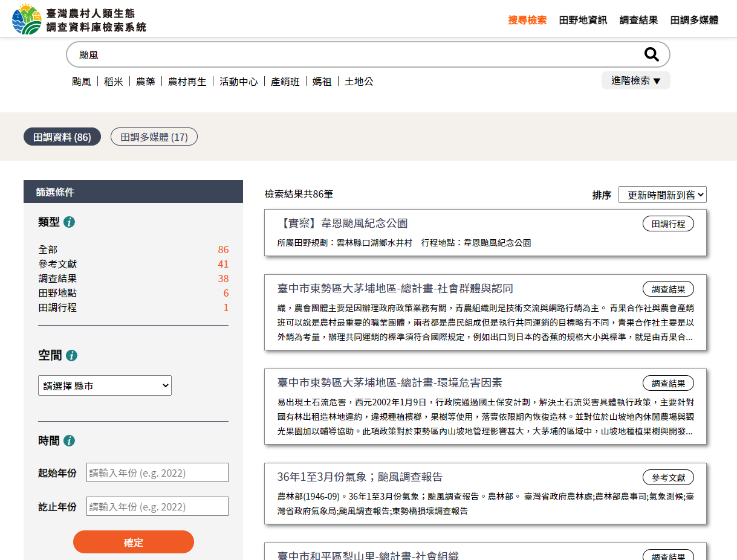737x560 pixels.
Task: Click the 搜尋檢索 menu item
Action: point(527,19)
